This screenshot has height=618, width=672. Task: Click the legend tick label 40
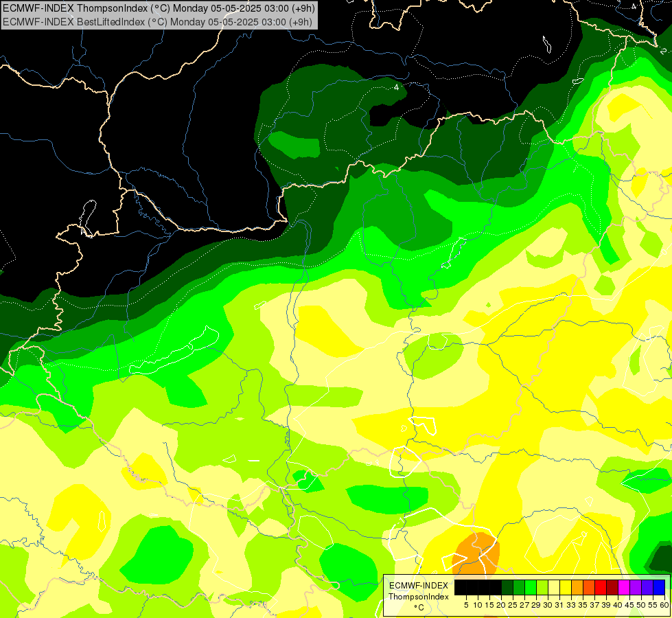click(x=618, y=605)
